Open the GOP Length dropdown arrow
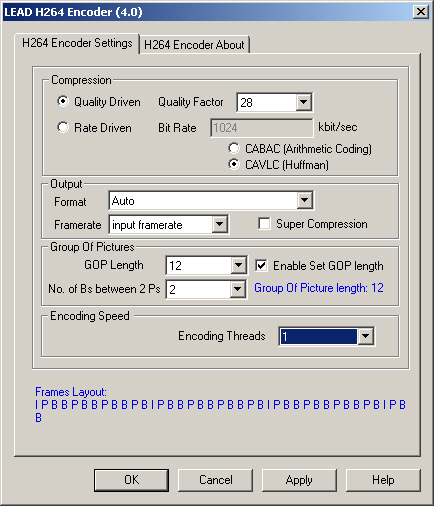This screenshot has height=508, width=436. 238,265
